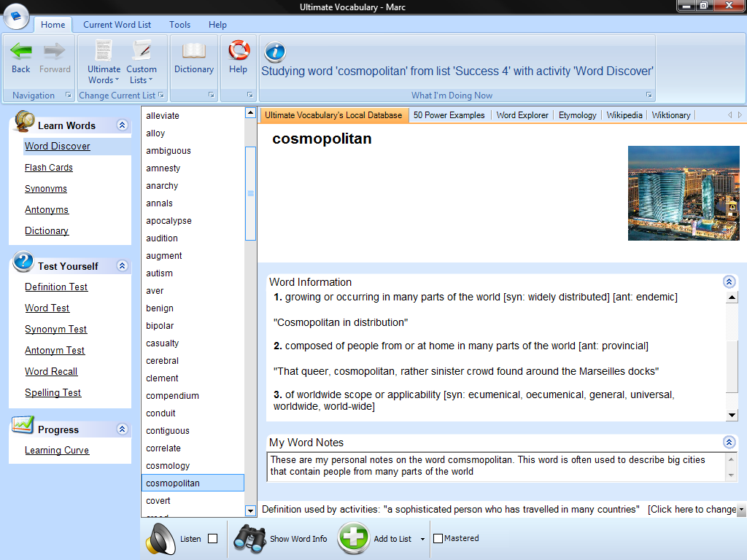Switch to Wikipedia tab

[624, 115]
